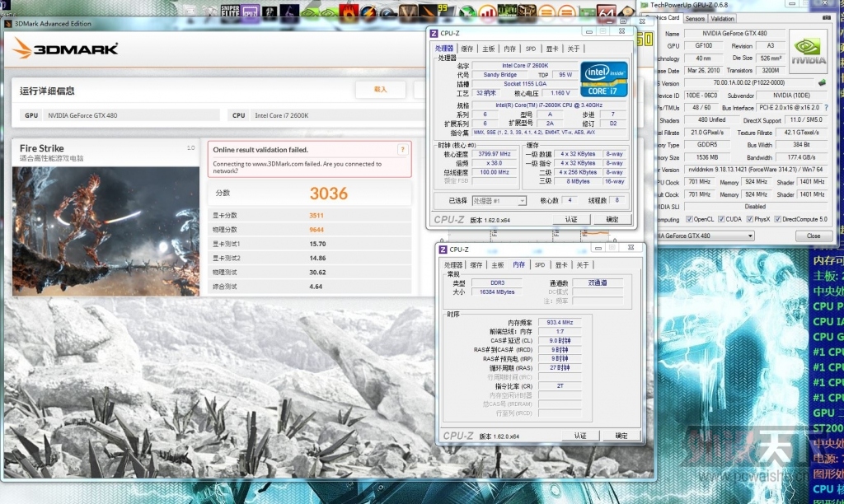Viewport: 844px width, 504px height.
Task: Click the Release Date Mar 26, 2010 field
Action: pyautogui.click(x=704, y=71)
